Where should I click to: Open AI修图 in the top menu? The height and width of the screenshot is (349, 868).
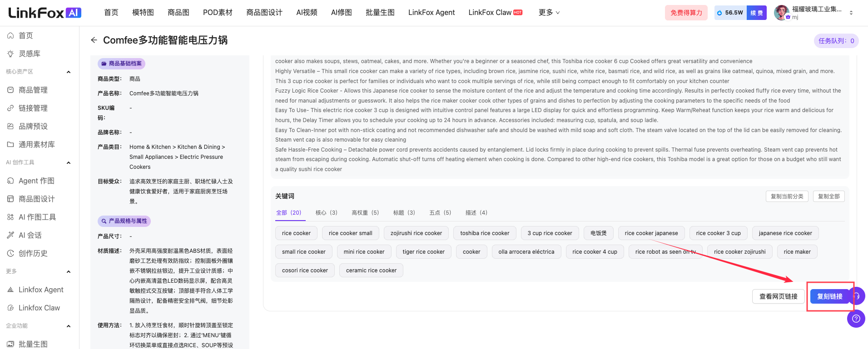click(x=342, y=13)
